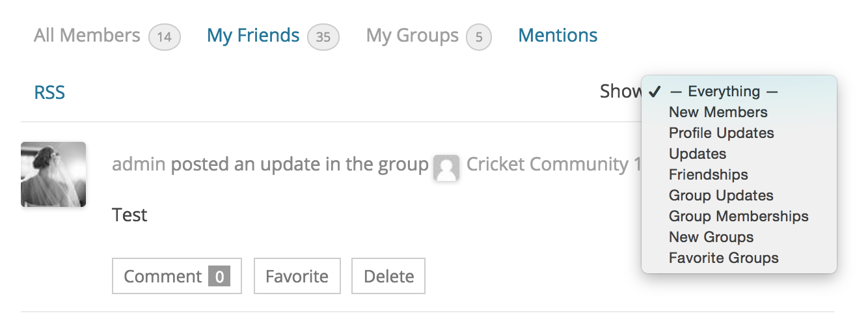868x328 pixels.
Task: Select Group Memberships in the dropdown
Action: pos(739,217)
